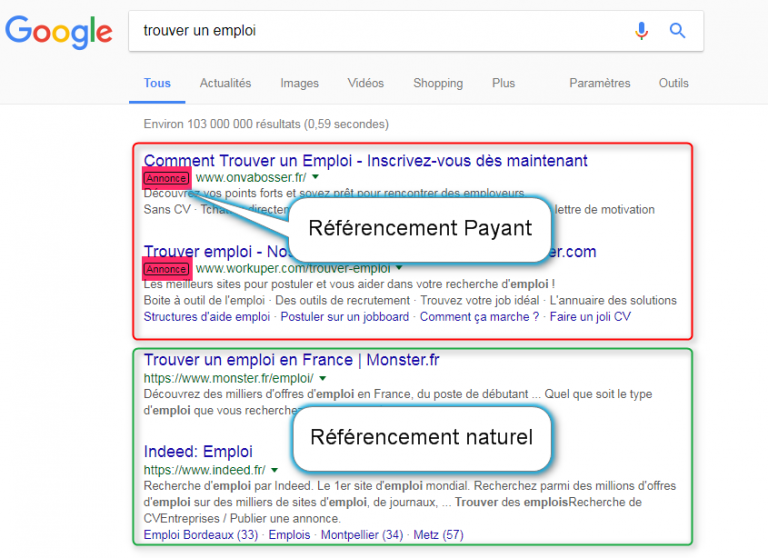This screenshot has width=768, height=558.
Task: Open Metz (57) sitelink
Action: coord(438,534)
